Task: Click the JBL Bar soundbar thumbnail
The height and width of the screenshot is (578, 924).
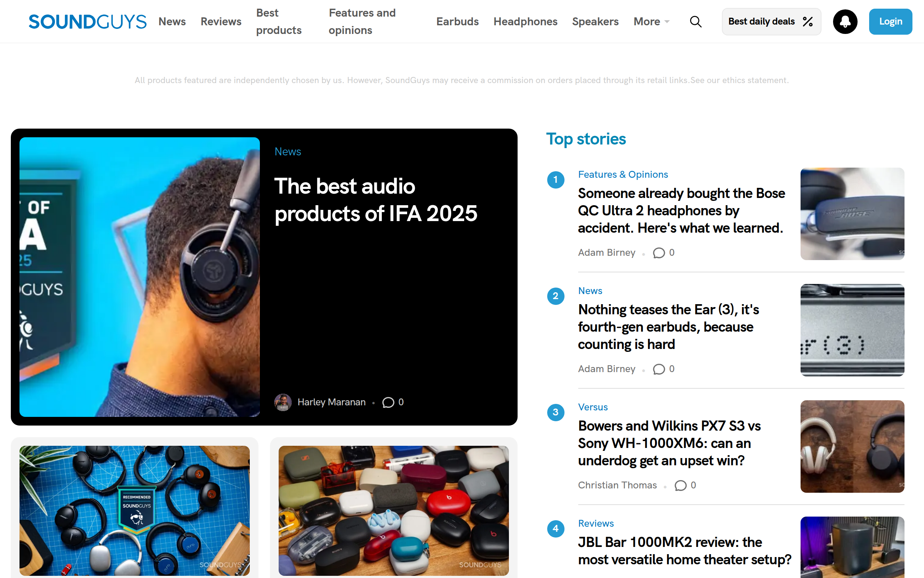Action: [x=852, y=547]
